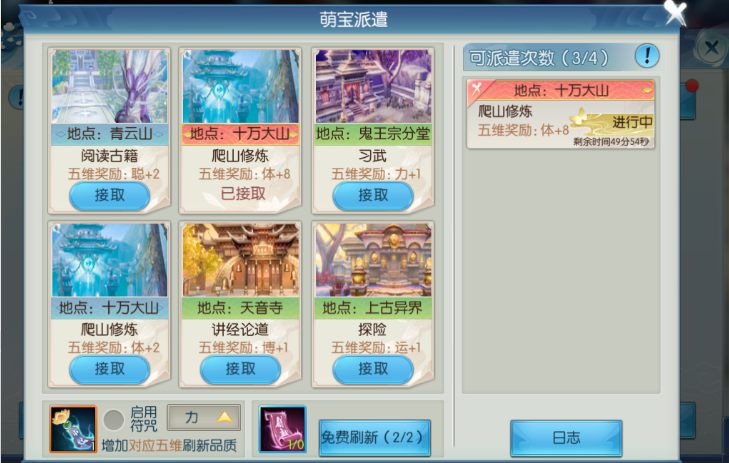Click the pink refresh scroll item icon

pos(283,429)
